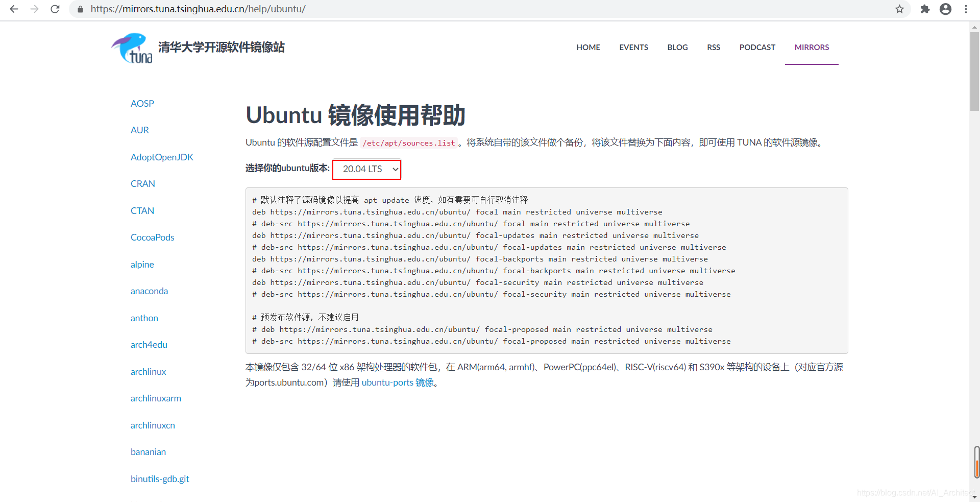Click the focal-backports deb line

pos(480,259)
